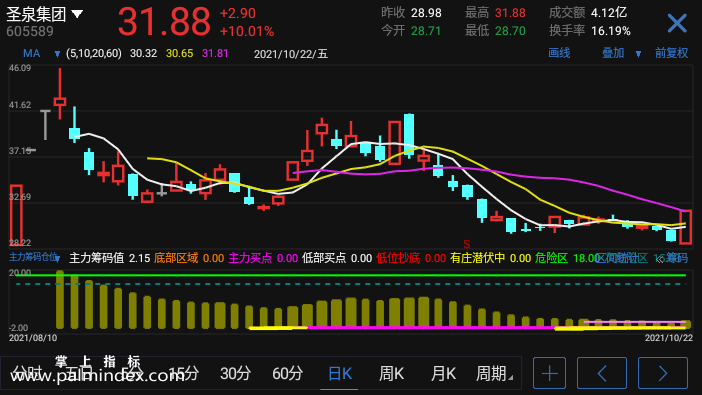This screenshot has width=702, height=395.
Task: Click the 今开 28.71 value
Action: pyautogui.click(x=426, y=31)
